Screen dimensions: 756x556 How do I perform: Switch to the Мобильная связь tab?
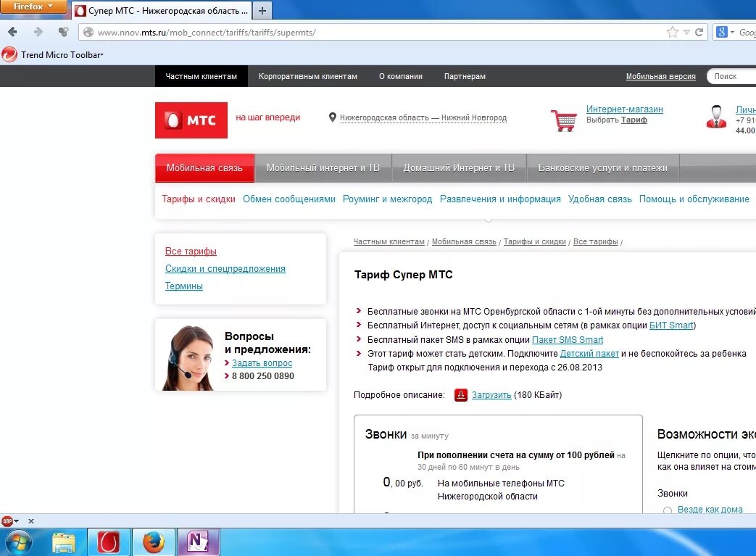point(204,167)
